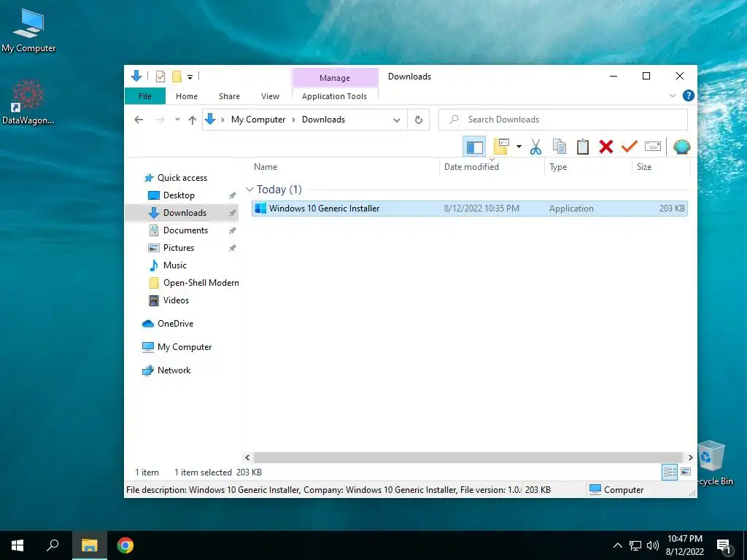Click the New Folder quick access icon
This screenshot has width=747, height=560.
click(177, 76)
